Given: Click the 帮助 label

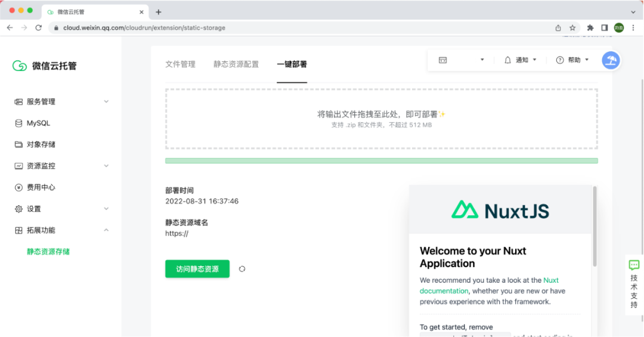Looking at the screenshot, I should pyautogui.click(x=574, y=60).
